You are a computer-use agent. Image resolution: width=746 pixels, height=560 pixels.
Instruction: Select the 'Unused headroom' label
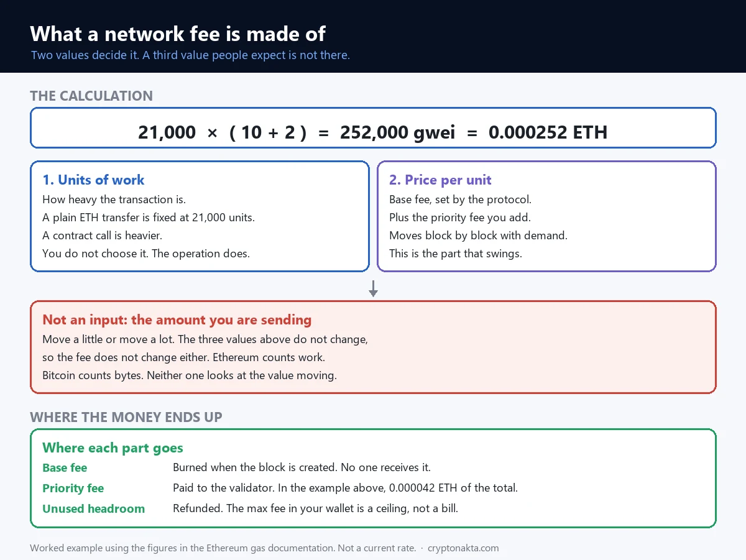93,509
